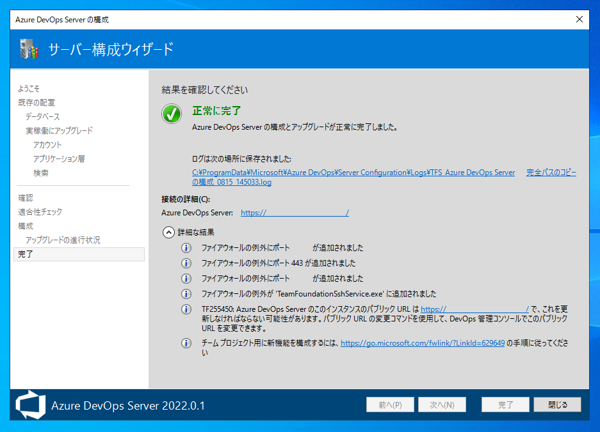Click the Azure DevOps Server 2022.0.1 version text
Image resolution: width=600 pixels, height=432 pixels.
128,406
